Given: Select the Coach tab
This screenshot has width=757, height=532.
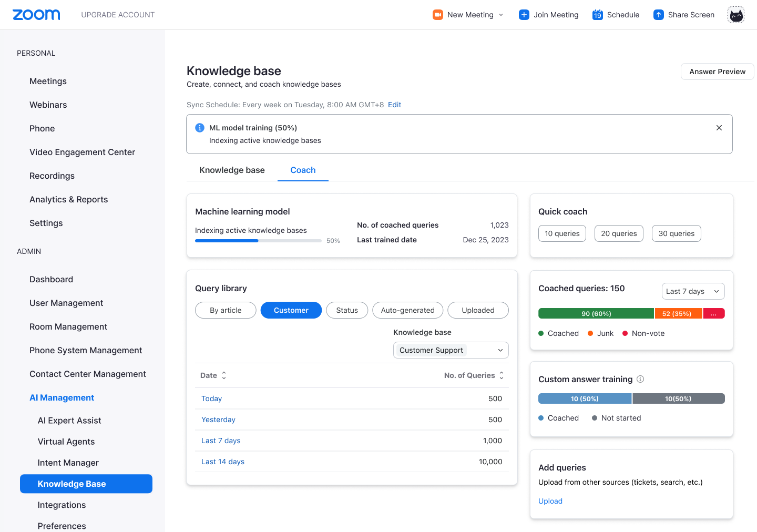Looking at the screenshot, I should [x=303, y=170].
